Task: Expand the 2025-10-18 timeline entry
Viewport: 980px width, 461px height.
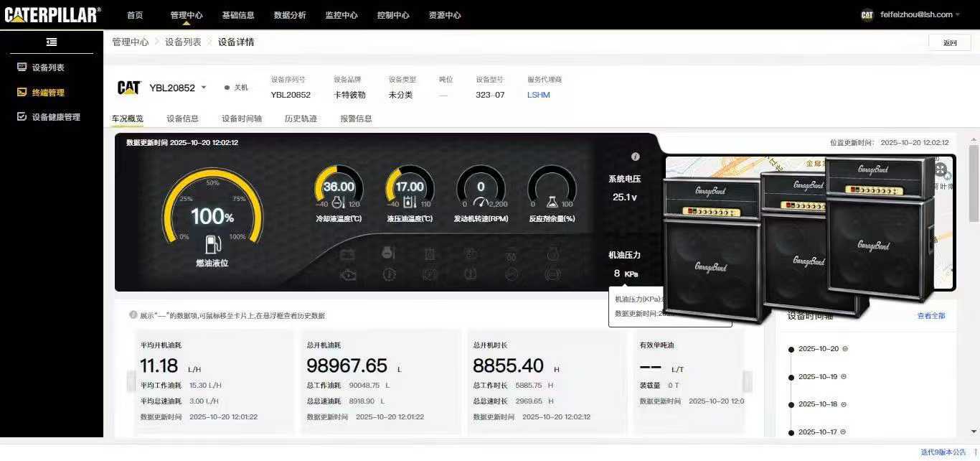Action: (x=844, y=404)
